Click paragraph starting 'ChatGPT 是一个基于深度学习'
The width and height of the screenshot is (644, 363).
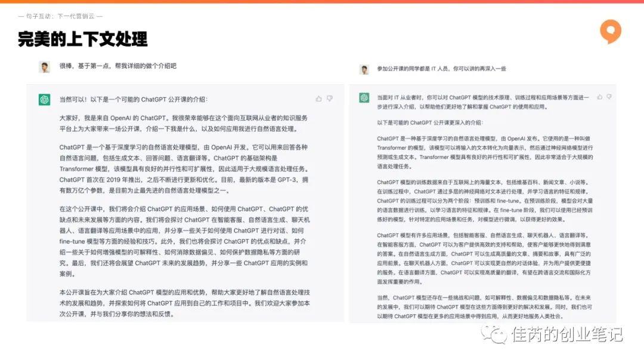(x=184, y=168)
